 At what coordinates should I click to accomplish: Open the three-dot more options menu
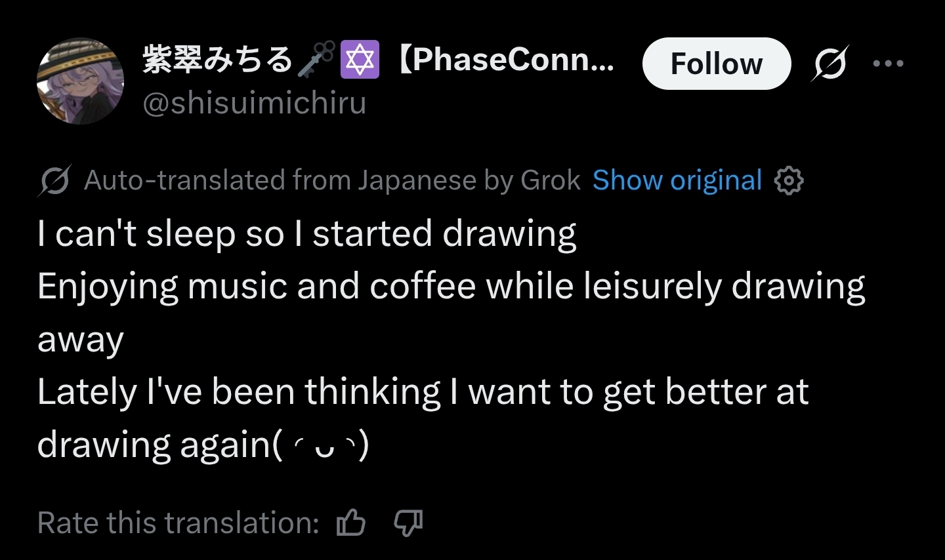tap(888, 64)
